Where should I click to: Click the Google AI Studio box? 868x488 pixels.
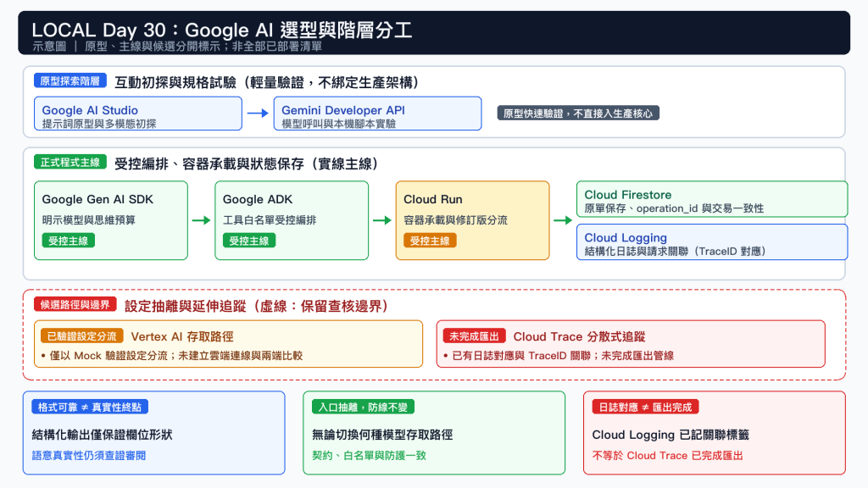coord(138,114)
